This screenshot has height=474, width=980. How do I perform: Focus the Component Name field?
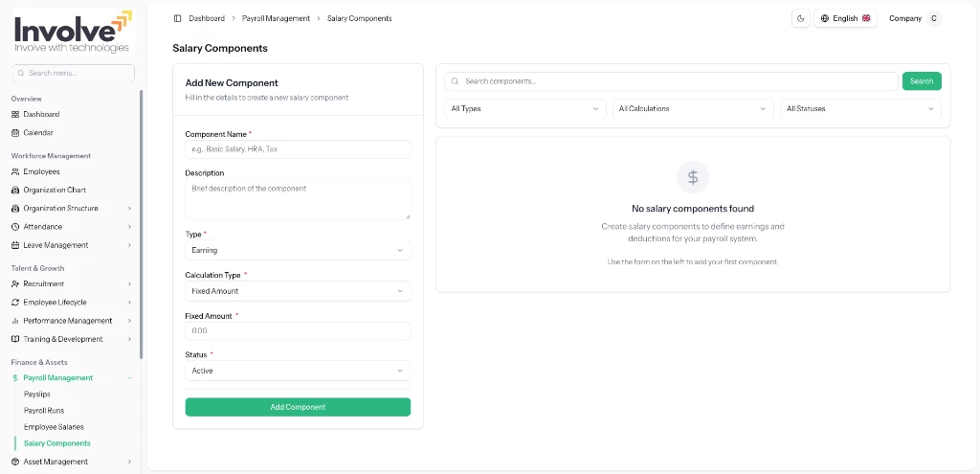(x=299, y=149)
